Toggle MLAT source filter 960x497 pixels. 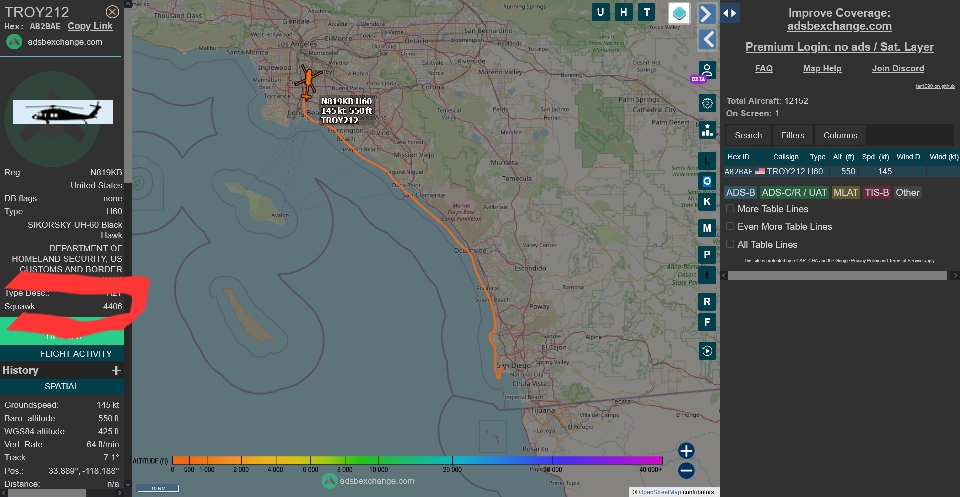[x=846, y=192]
